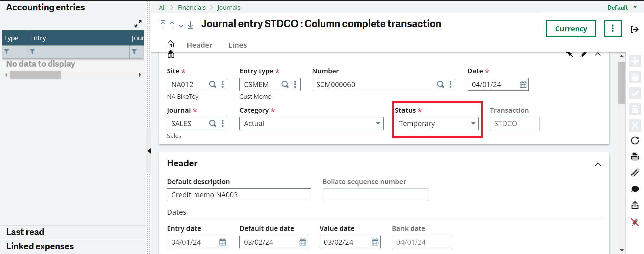Viewport: 644px width, 254px height.
Task: Click the Currency button
Action: coord(571,29)
